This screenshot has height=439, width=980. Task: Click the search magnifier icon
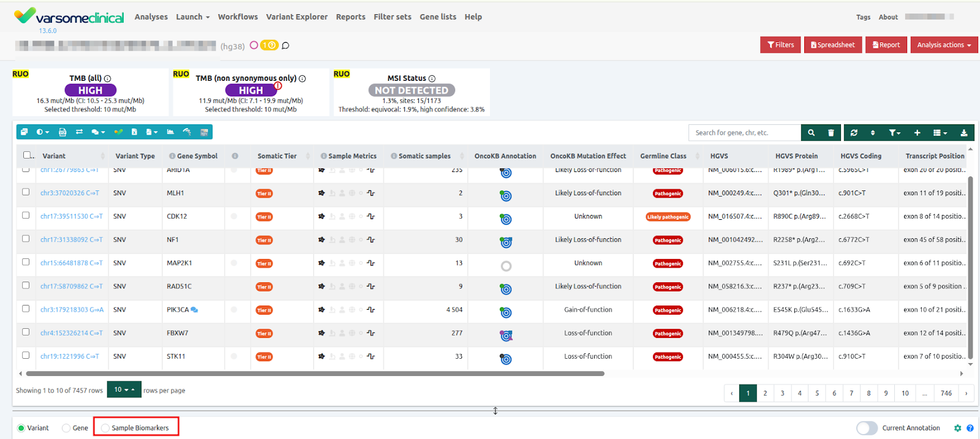pyautogui.click(x=811, y=133)
